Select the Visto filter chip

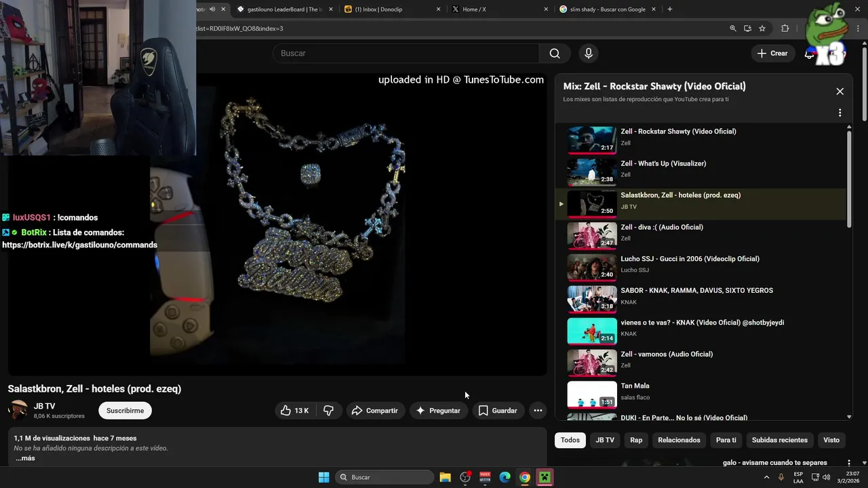831,440
